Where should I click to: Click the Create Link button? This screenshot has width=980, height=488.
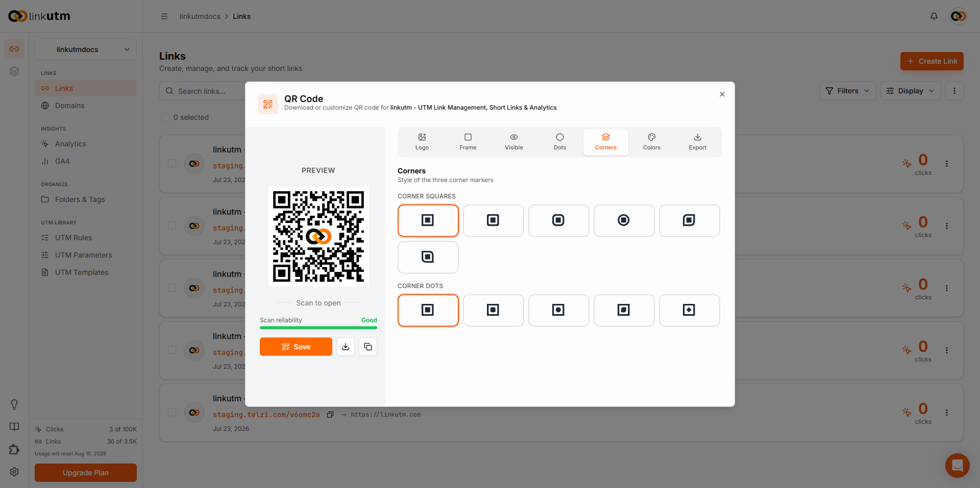932,61
